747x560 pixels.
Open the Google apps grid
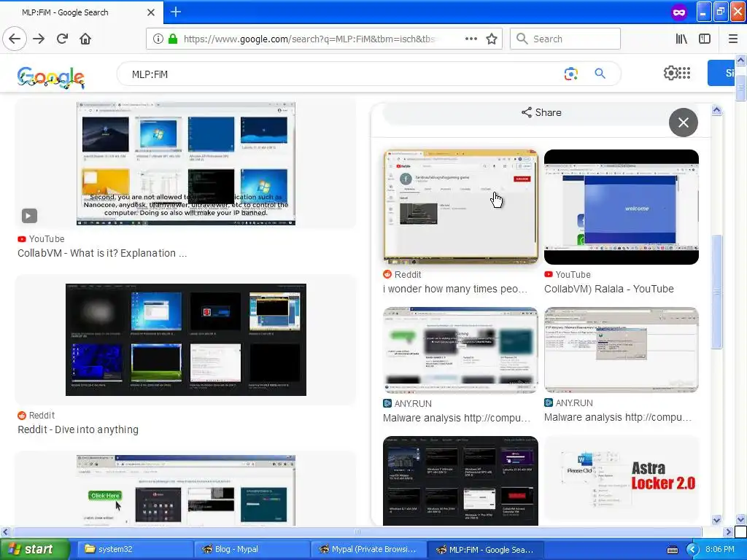coord(684,73)
